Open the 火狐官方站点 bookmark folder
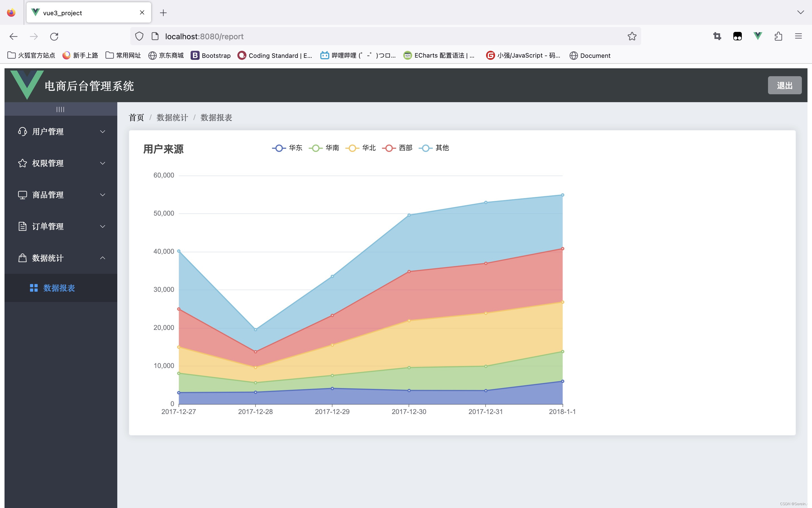This screenshot has height=508, width=812. (x=31, y=55)
